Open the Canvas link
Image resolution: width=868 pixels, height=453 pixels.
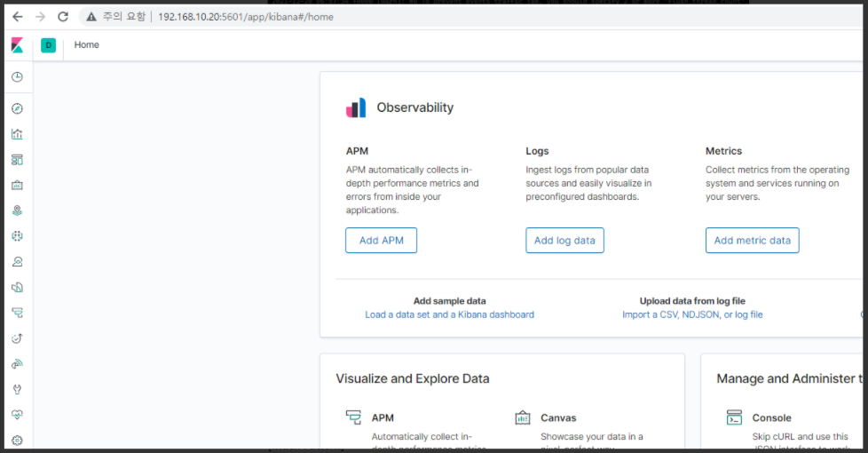click(558, 417)
